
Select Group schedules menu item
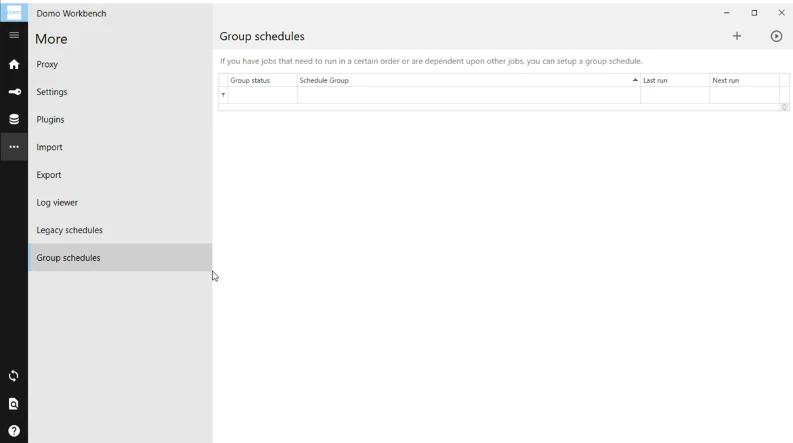pos(120,257)
